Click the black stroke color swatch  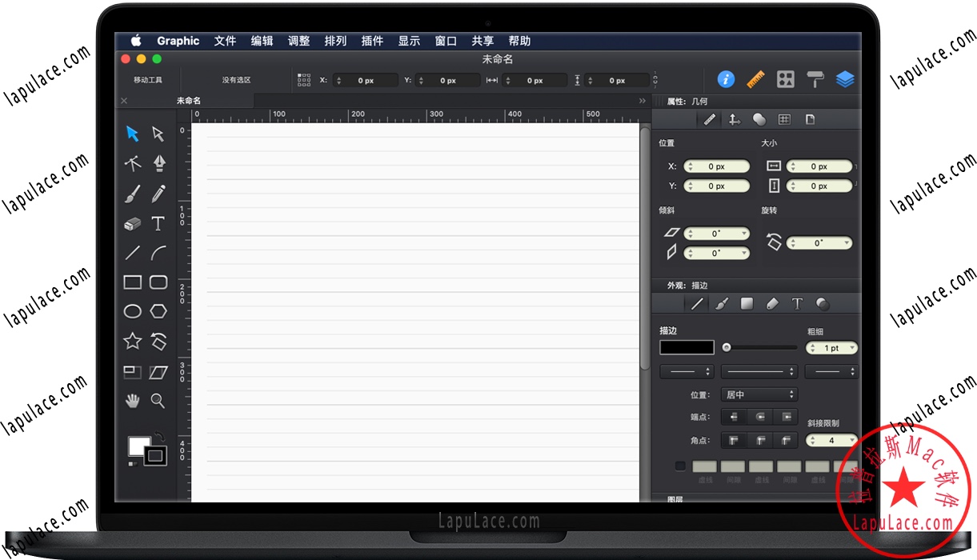(x=686, y=347)
